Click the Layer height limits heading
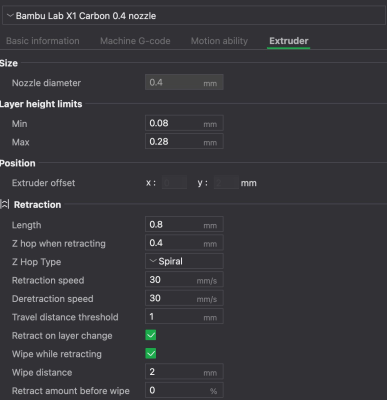 (x=41, y=104)
